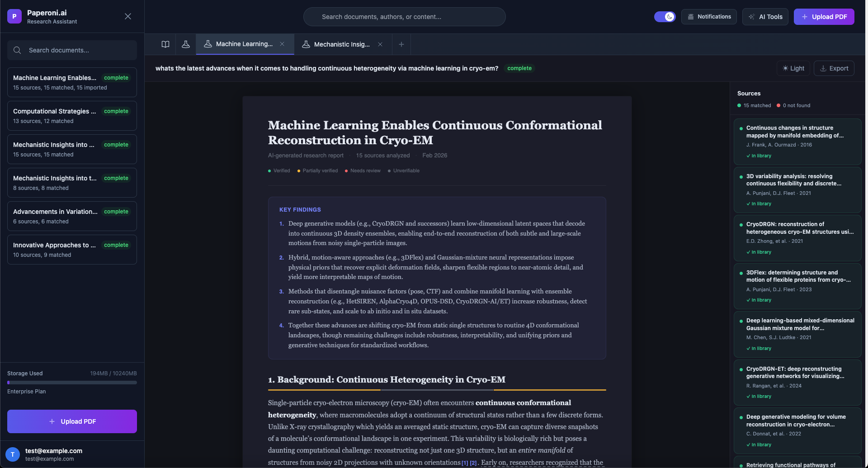Viewport: 868px width, 468px height.
Task: Expand citation reference [1] in the background section
Action: [464, 463]
